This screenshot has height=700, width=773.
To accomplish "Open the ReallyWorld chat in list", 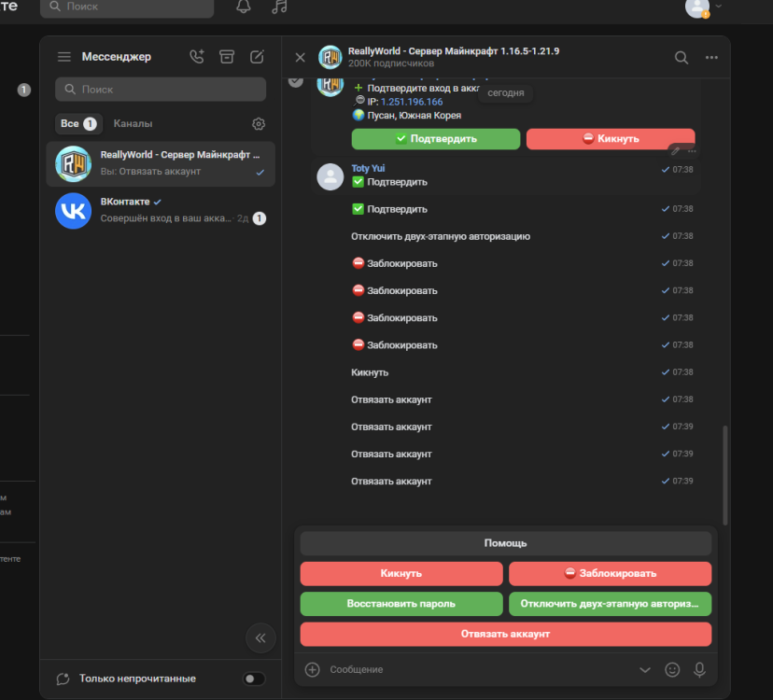I will [x=161, y=163].
